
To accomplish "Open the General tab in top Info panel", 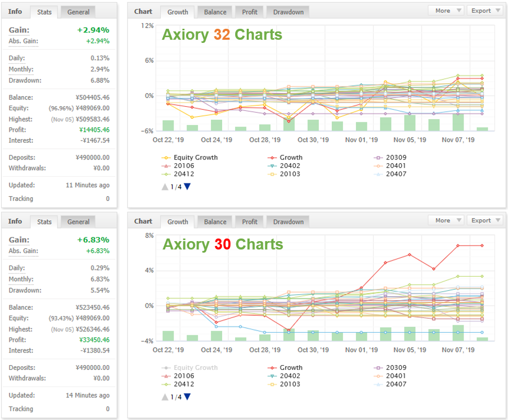I will click(78, 12).
